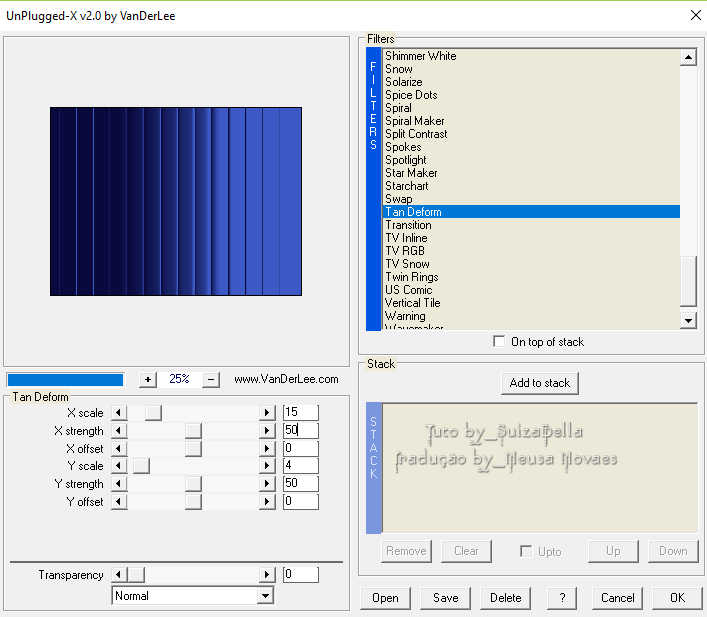This screenshot has height=617, width=707.
Task: Toggle the Upto checkbox
Action: point(525,551)
